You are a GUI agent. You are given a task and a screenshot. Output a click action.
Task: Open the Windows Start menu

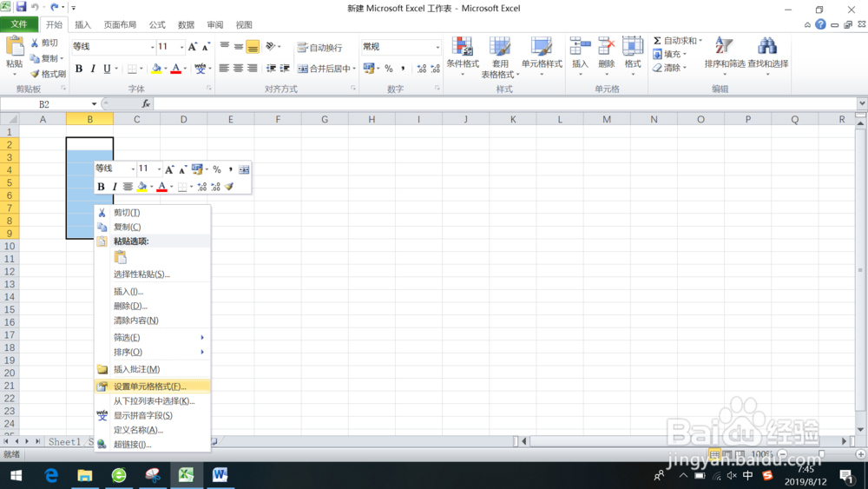click(16, 475)
